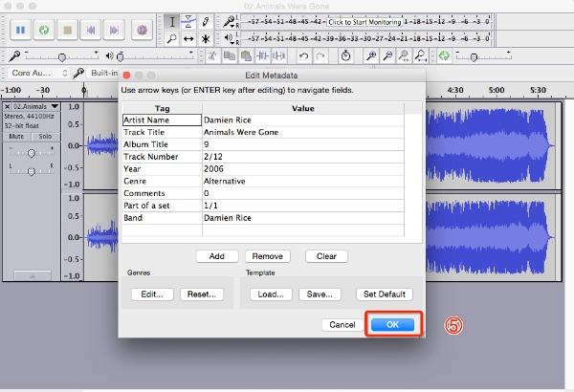Click the Genres Reset... button
Screen dimensions: 574x392
click(x=202, y=294)
